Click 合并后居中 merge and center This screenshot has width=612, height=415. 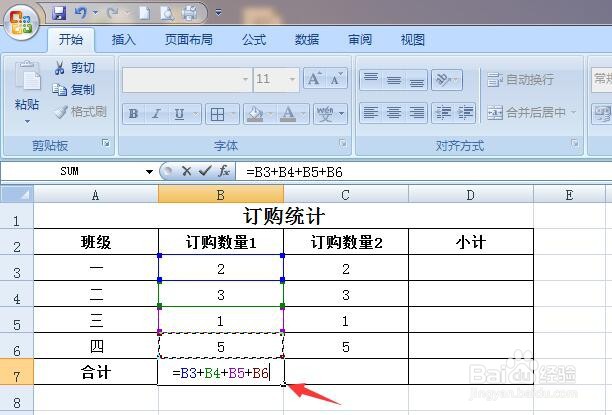tap(527, 113)
